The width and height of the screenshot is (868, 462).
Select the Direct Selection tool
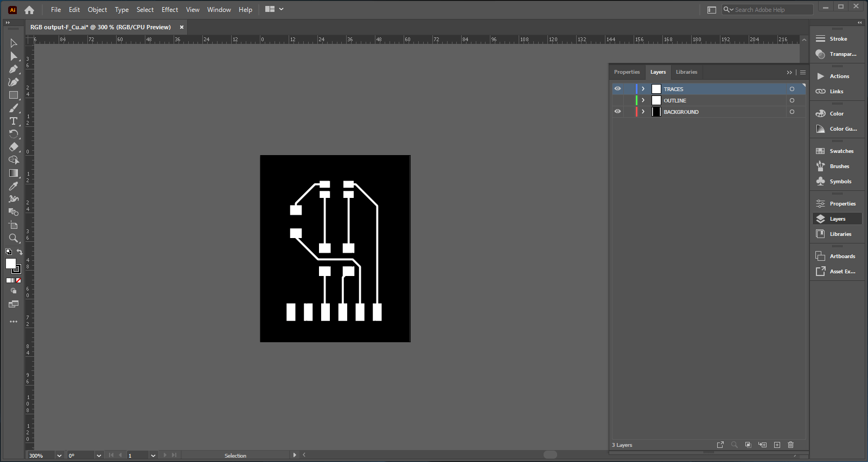click(14, 56)
